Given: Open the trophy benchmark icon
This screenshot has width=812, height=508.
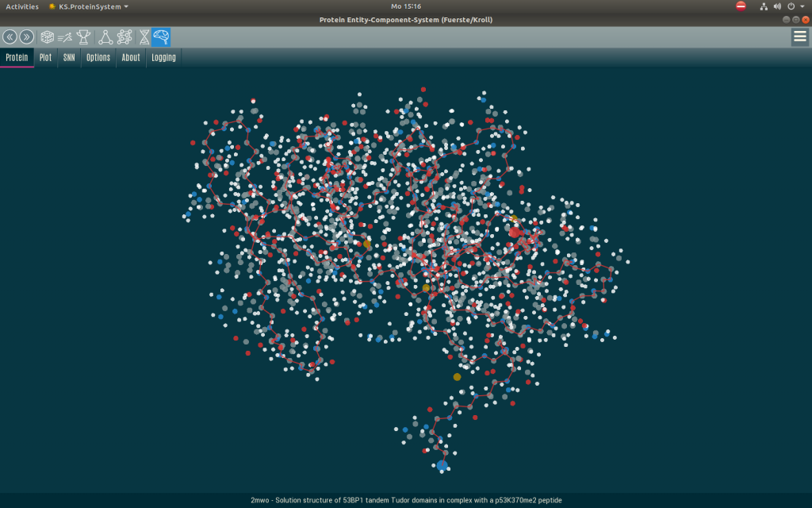Looking at the screenshot, I should coord(83,37).
